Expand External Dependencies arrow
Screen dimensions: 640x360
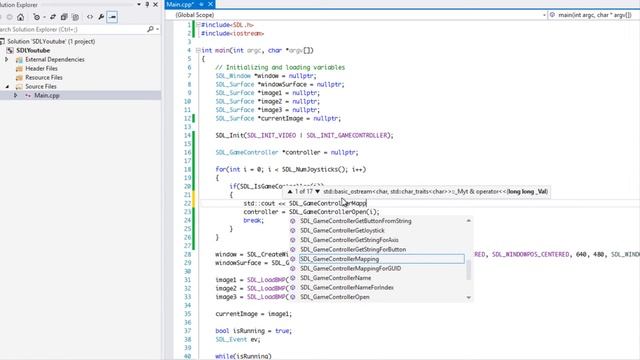click(7, 60)
